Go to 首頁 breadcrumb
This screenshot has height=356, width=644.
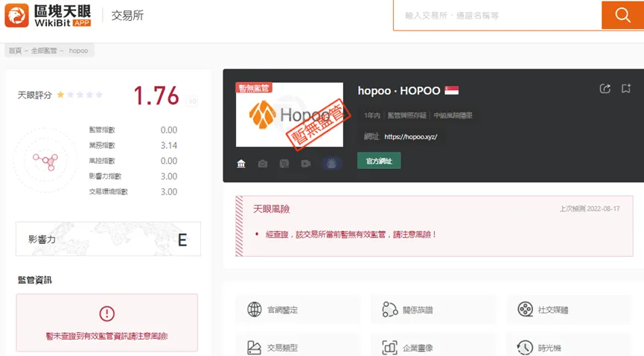pos(15,51)
